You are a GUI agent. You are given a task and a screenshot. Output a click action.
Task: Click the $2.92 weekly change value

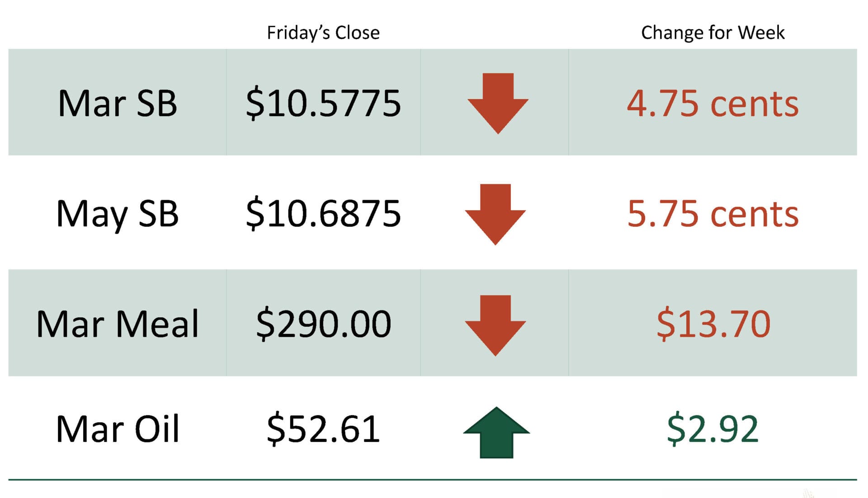(x=712, y=429)
